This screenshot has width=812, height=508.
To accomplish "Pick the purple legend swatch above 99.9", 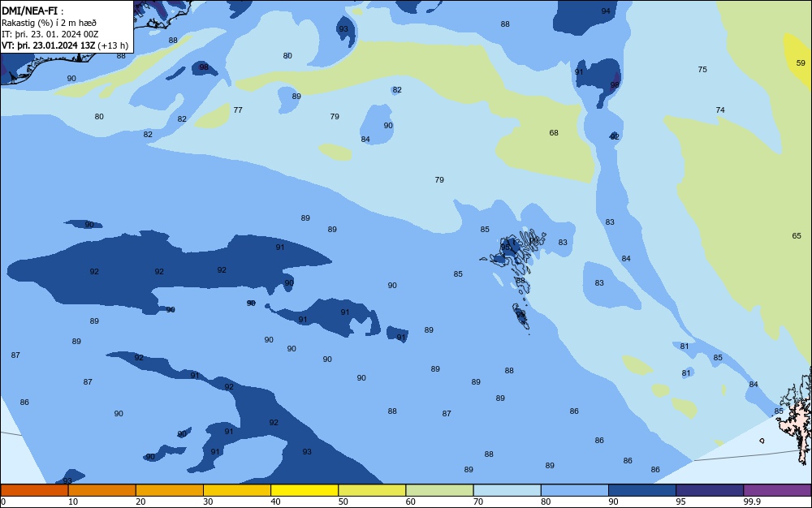I will pos(777,490).
